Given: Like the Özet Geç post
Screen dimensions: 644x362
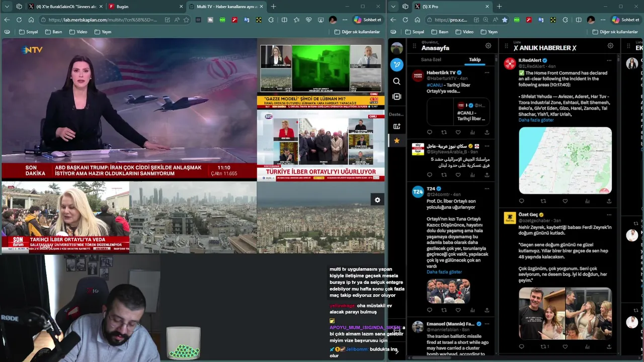Looking at the screenshot, I should coord(565,346).
